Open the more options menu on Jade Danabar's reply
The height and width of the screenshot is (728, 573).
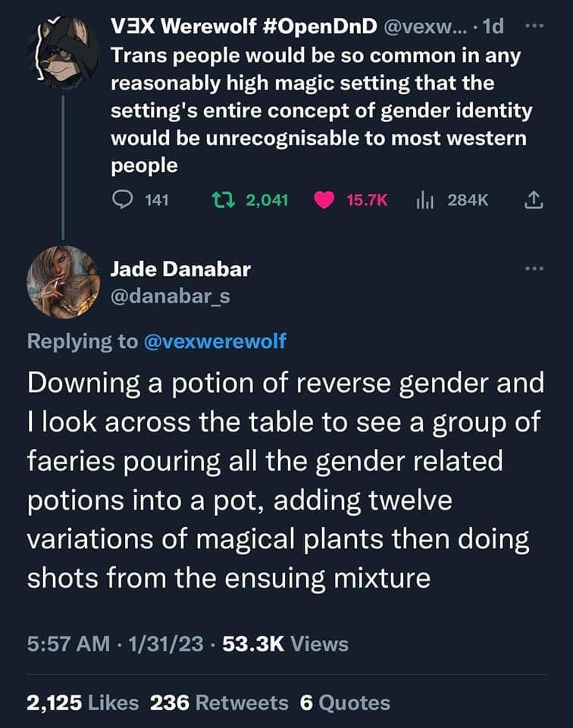tap(534, 269)
